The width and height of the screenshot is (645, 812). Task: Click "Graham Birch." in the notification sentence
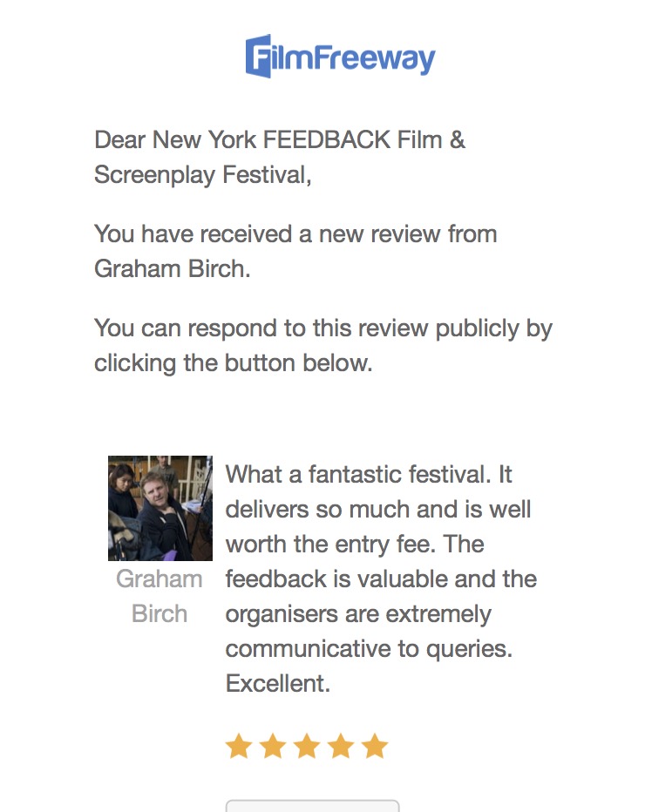click(173, 268)
